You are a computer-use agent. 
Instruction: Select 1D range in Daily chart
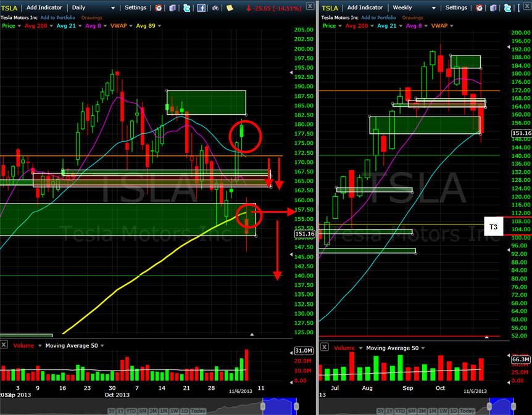coord(185,411)
